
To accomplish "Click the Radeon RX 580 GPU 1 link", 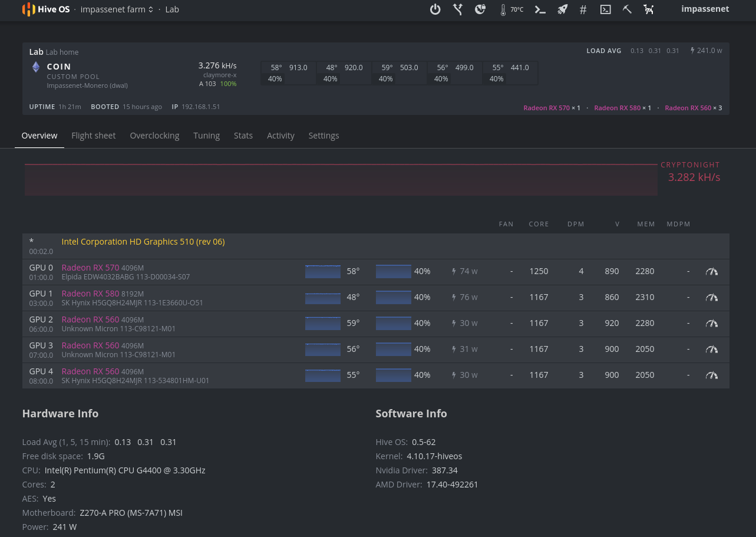I will tap(90, 294).
